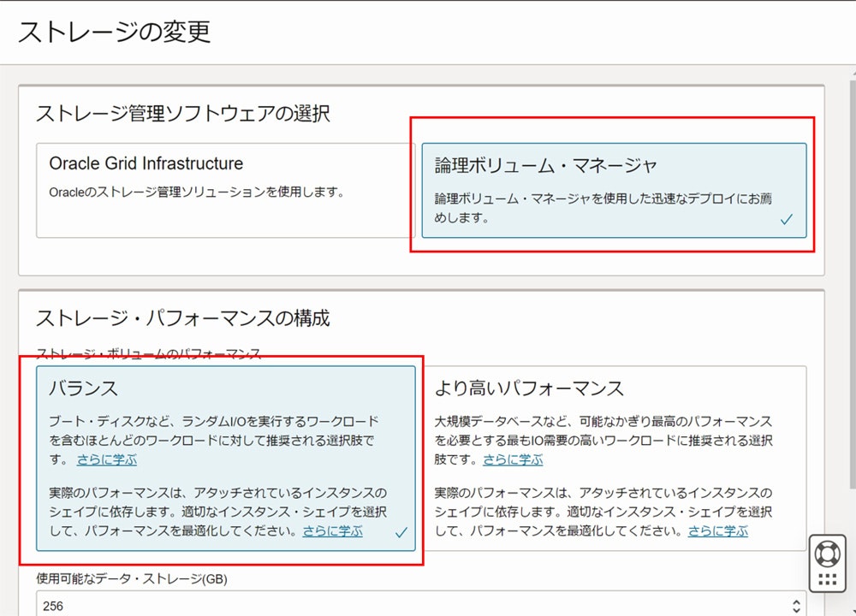
Task: Click the checkmark in 論理ボリューム・マネージャ card
Action: pyautogui.click(x=786, y=219)
